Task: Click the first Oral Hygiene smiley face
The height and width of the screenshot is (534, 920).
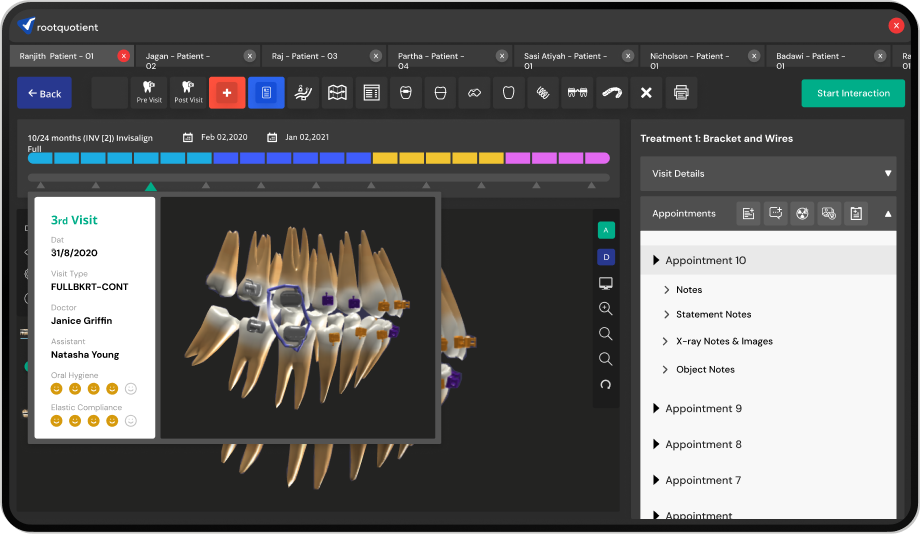Action: [56, 388]
